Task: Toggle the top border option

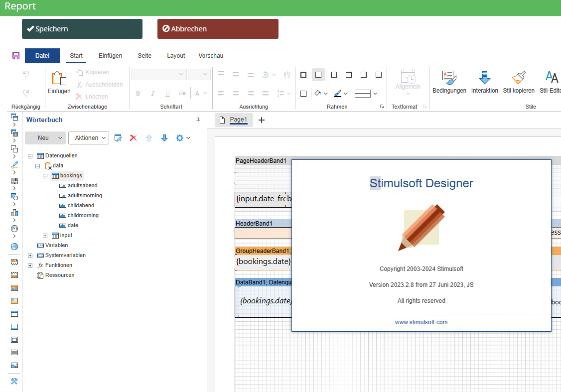Action: click(349, 75)
